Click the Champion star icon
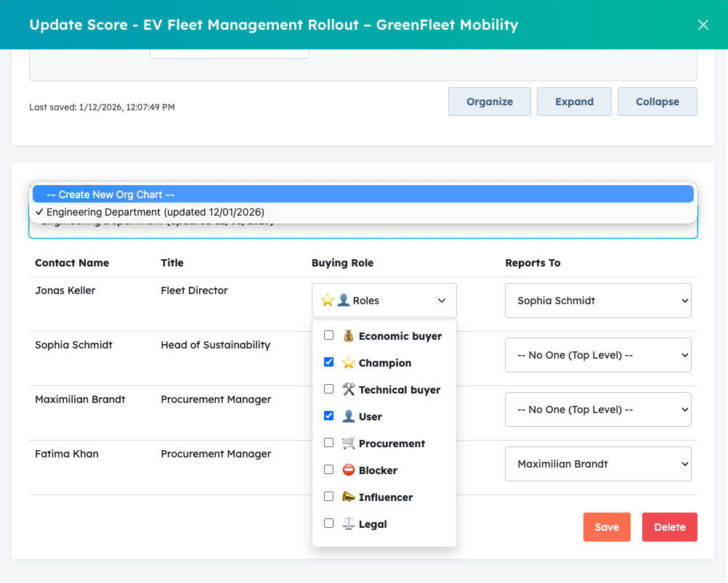 point(348,362)
